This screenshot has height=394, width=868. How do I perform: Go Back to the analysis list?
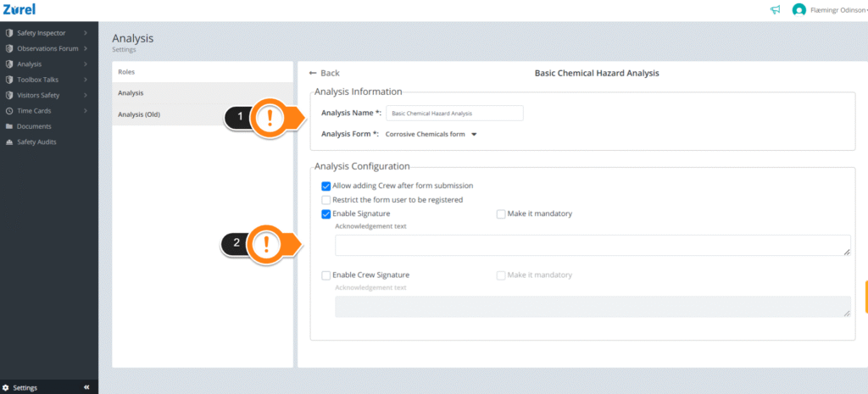[325, 73]
